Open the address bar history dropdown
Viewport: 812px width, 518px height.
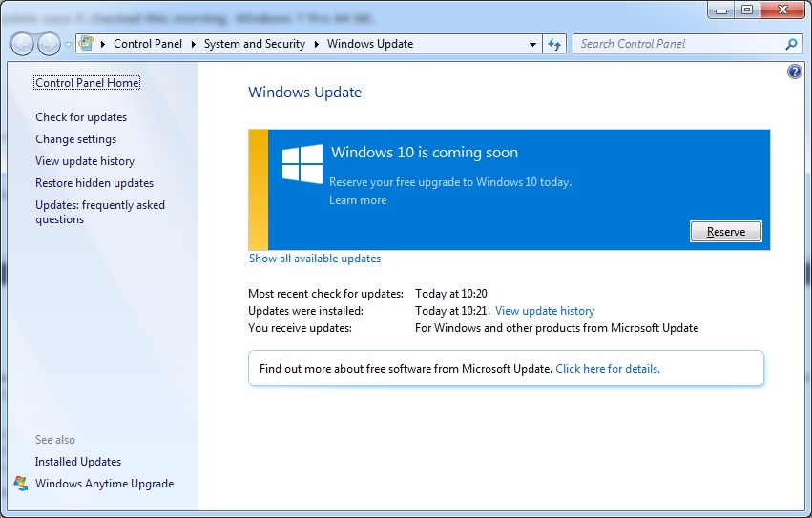(x=532, y=45)
